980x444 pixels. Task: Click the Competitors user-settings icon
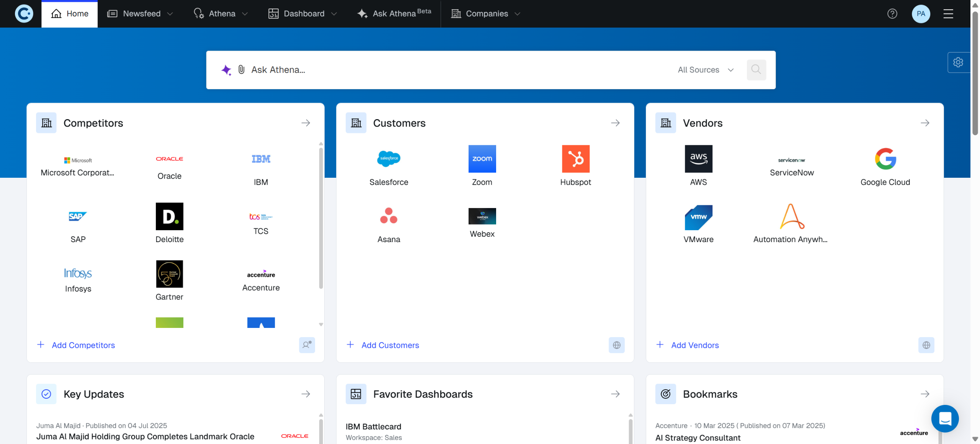[x=307, y=345]
